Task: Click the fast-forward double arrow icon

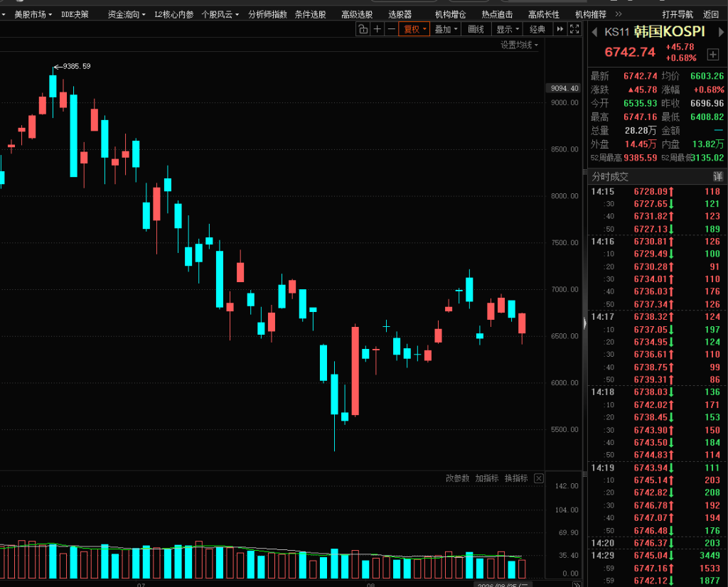Action: [560, 29]
